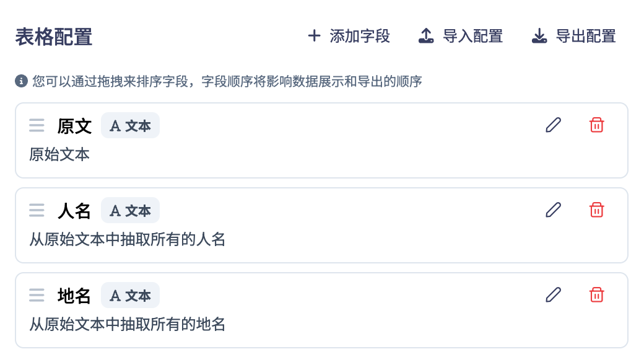Click the A 文本 badge on 人名

(130, 210)
